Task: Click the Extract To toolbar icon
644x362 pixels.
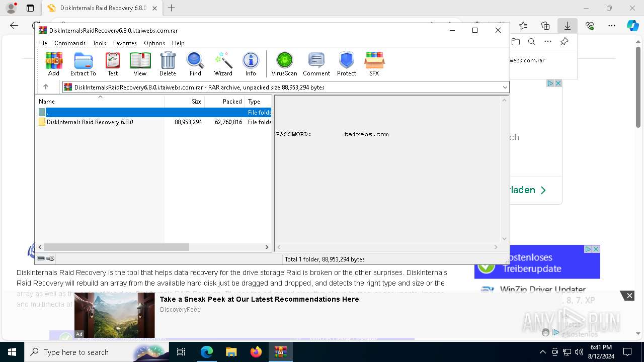Action: pos(83,64)
